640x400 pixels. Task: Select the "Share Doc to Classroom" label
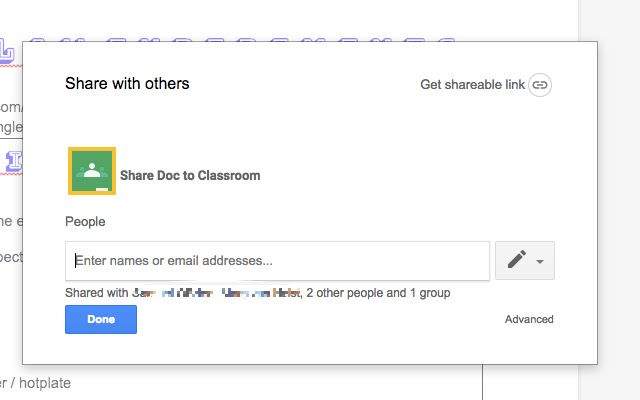coord(190,175)
